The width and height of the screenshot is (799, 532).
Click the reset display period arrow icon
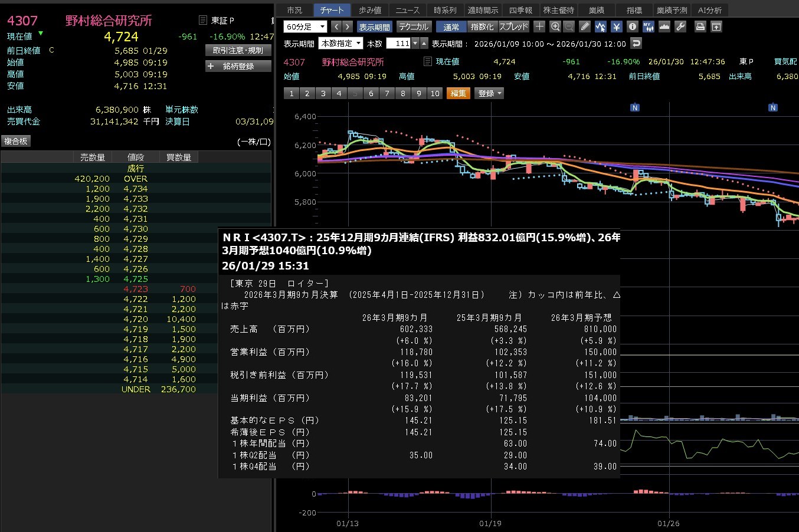tap(636, 44)
